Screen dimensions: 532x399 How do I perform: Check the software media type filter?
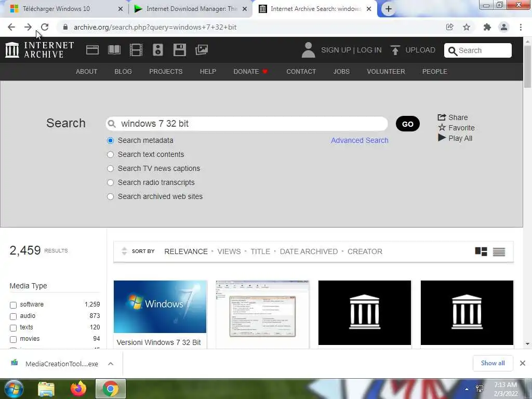[13, 304]
